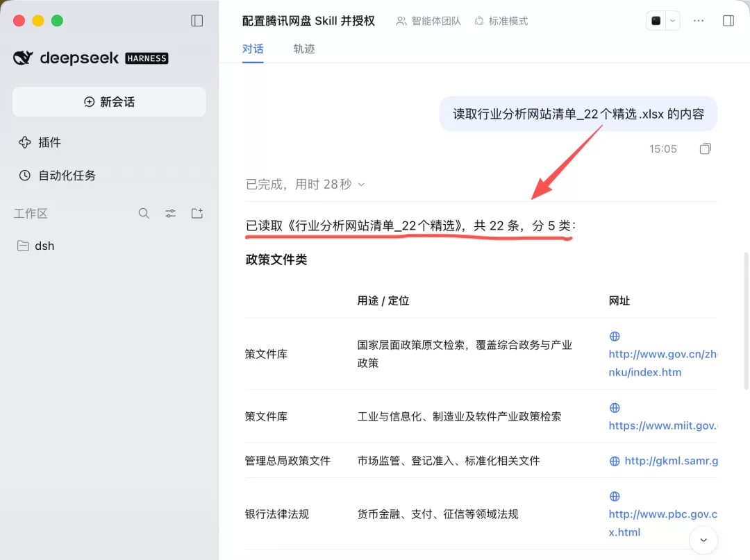The image size is (750, 560).
Task: Click the black terminal icon button
Action: pos(656,21)
